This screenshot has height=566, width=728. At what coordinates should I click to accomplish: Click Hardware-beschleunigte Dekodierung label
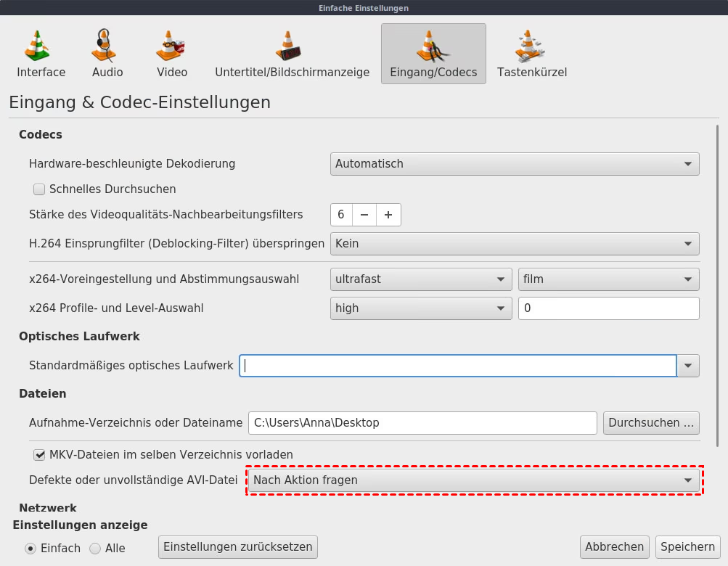pos(132,164)
